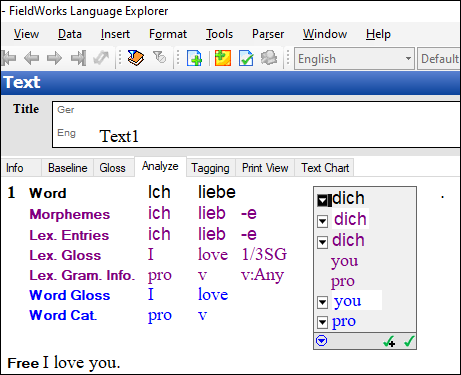Screen dimensions: 461x375
Task: Switch to the Tagging tab
Action: tap(211, 168)
